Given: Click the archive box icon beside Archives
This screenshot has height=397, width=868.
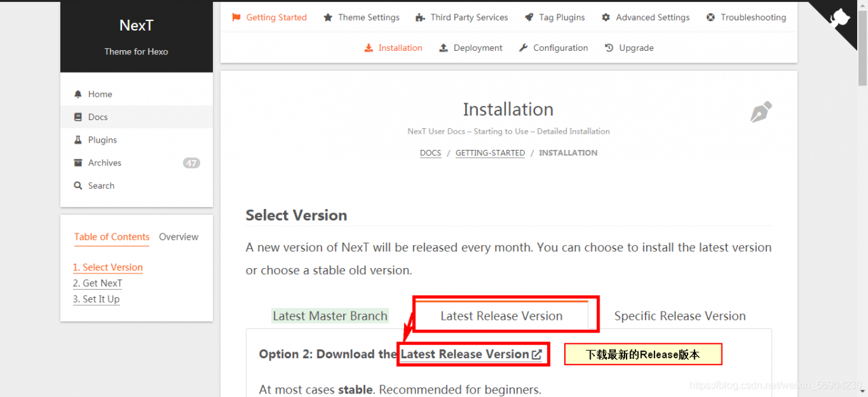Looking at the screenshot, I should (x=78, y=163).
